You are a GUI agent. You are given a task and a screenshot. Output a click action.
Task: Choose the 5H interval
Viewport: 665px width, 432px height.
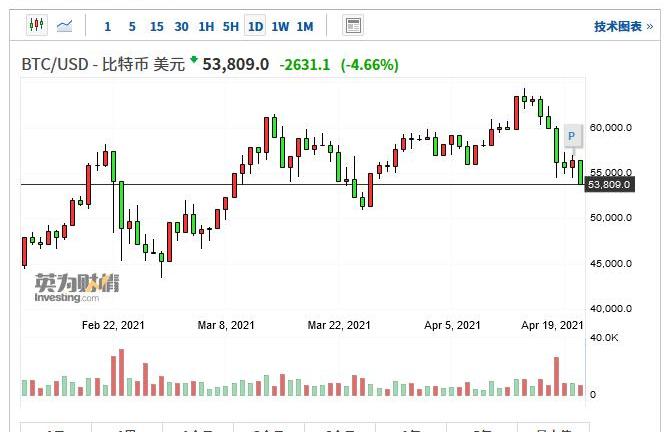[x=231, y=26]
